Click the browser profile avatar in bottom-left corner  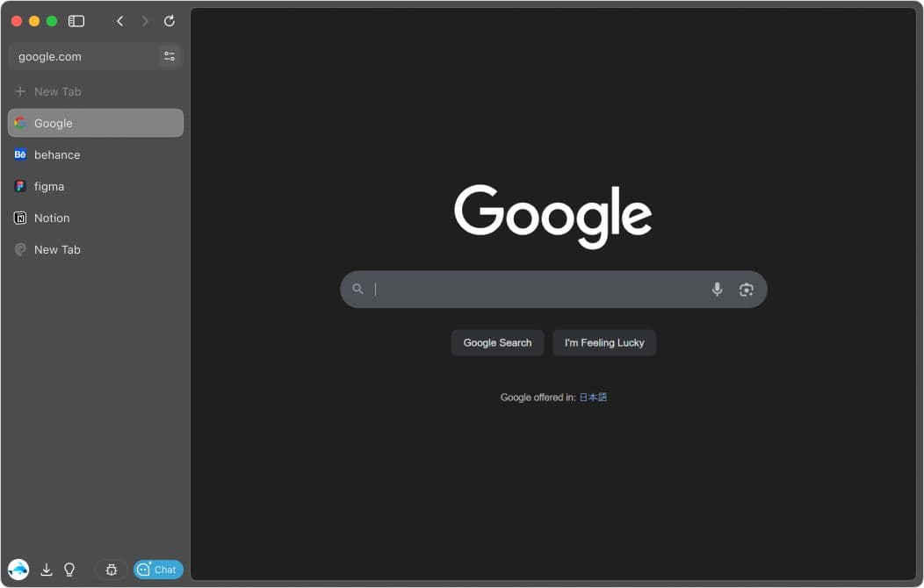point(19,570)
